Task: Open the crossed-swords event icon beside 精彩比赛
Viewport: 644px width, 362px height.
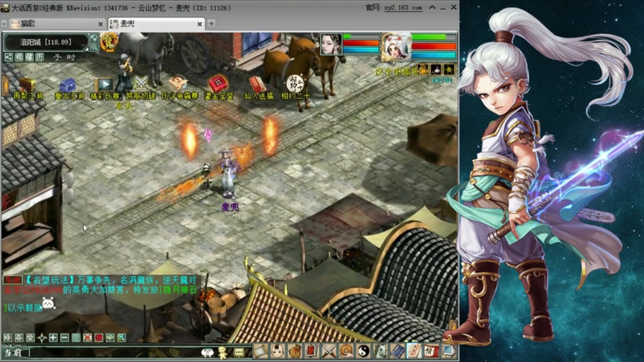Action: click(x=141, y=84)
